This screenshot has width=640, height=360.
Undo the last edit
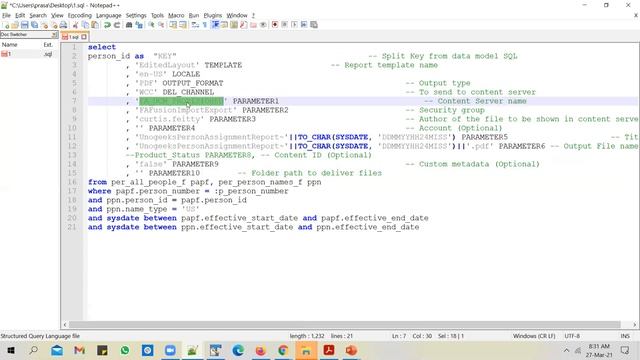[107, 25]
